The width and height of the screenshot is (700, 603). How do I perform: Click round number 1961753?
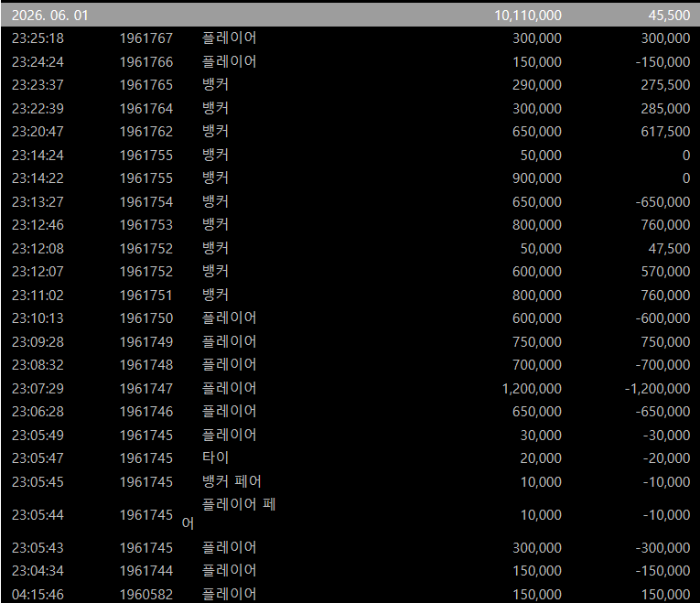click(146, 225)
